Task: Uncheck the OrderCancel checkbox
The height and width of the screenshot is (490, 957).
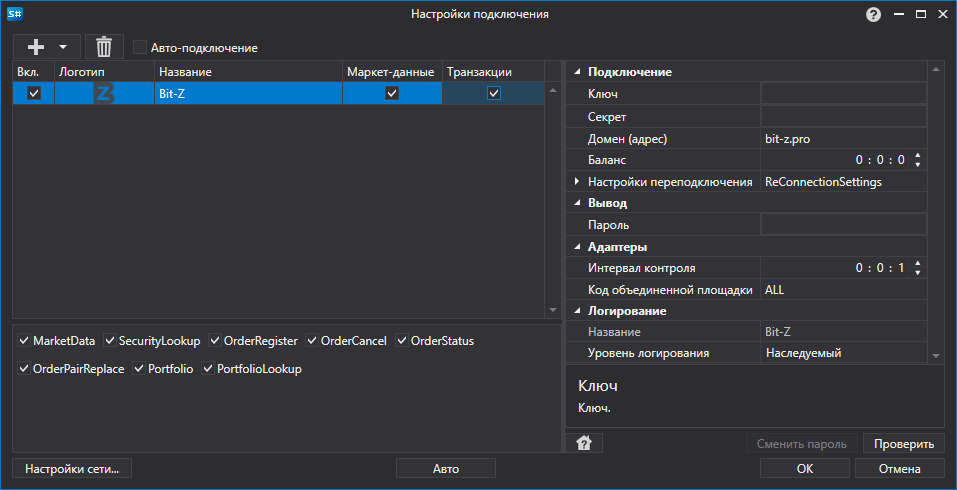Action: click(x=312, y=341)
